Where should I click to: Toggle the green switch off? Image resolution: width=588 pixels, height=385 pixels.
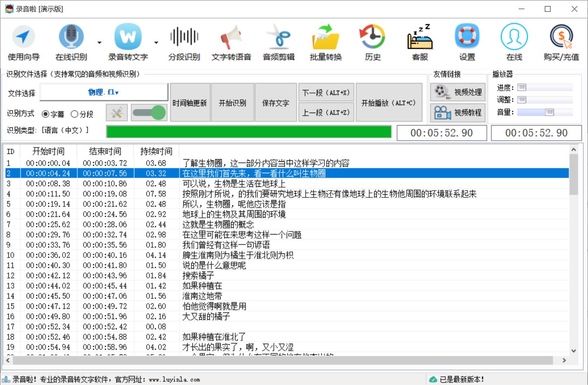[149, 113]
